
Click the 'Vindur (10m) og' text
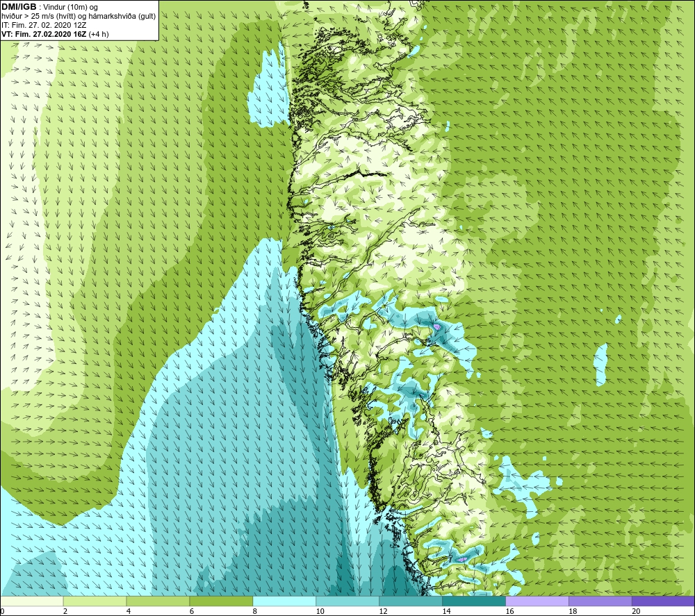(x=70, y=7)
